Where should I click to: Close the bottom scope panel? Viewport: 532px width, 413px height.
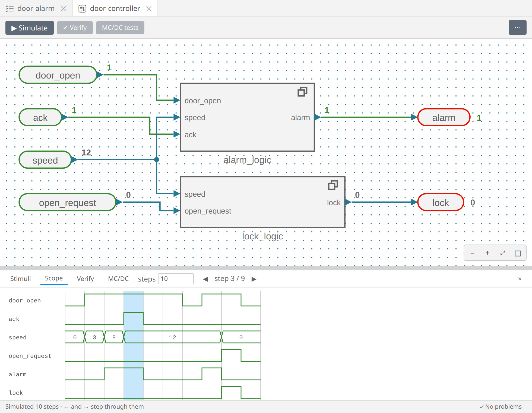point(520,279)
